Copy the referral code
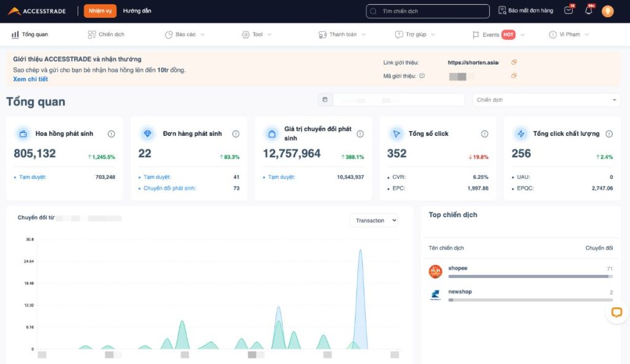 point(514,76)
